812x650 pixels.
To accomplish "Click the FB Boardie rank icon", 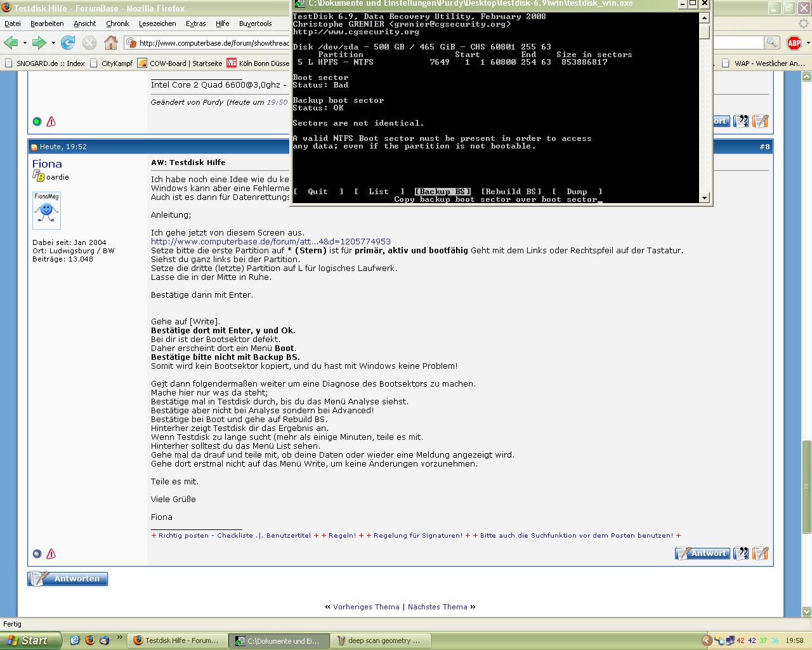I will [x=38, y=176].
